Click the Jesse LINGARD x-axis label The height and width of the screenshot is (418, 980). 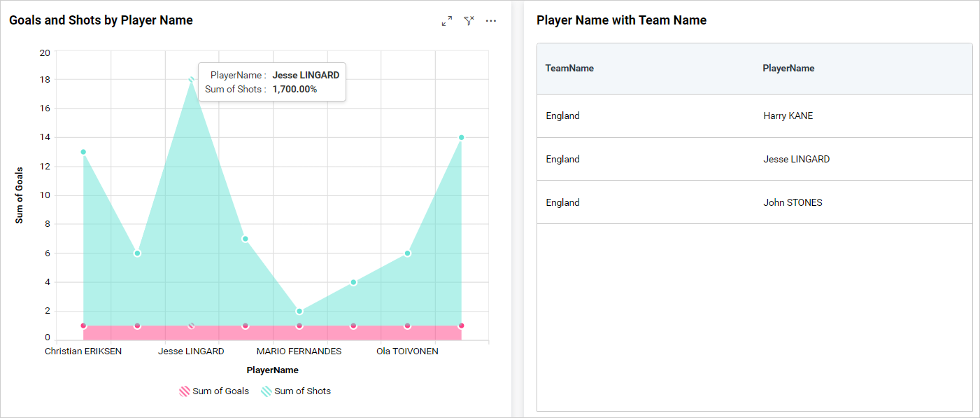(x=191, y=351)
